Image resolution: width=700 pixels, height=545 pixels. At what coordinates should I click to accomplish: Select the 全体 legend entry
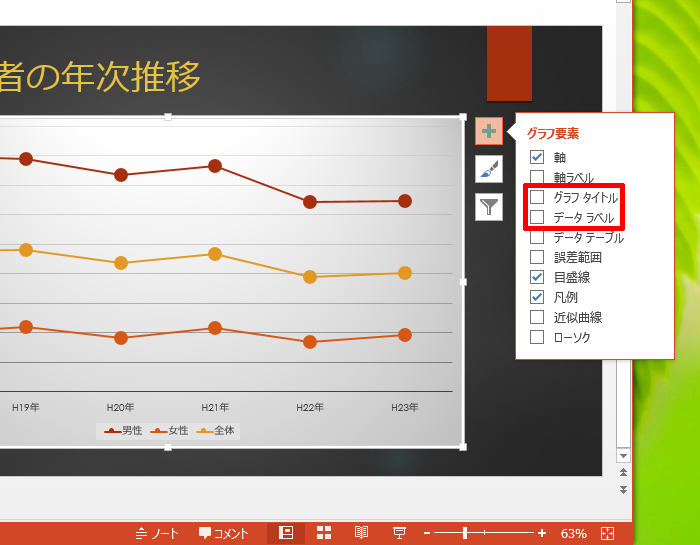(215, 431)
